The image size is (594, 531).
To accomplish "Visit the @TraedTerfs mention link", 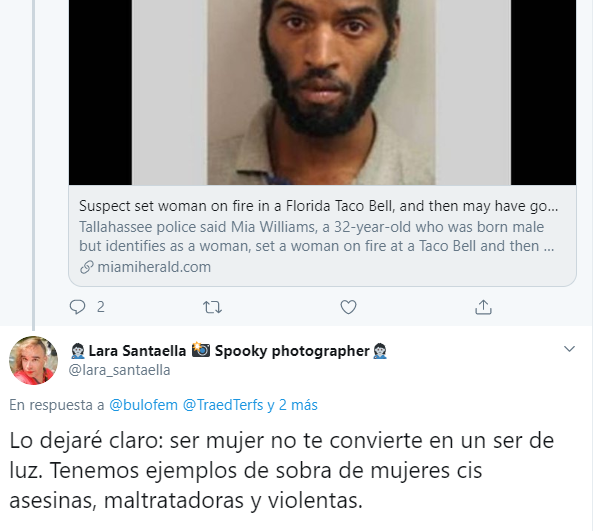I will pyautogui.click(x=223, y=405).
